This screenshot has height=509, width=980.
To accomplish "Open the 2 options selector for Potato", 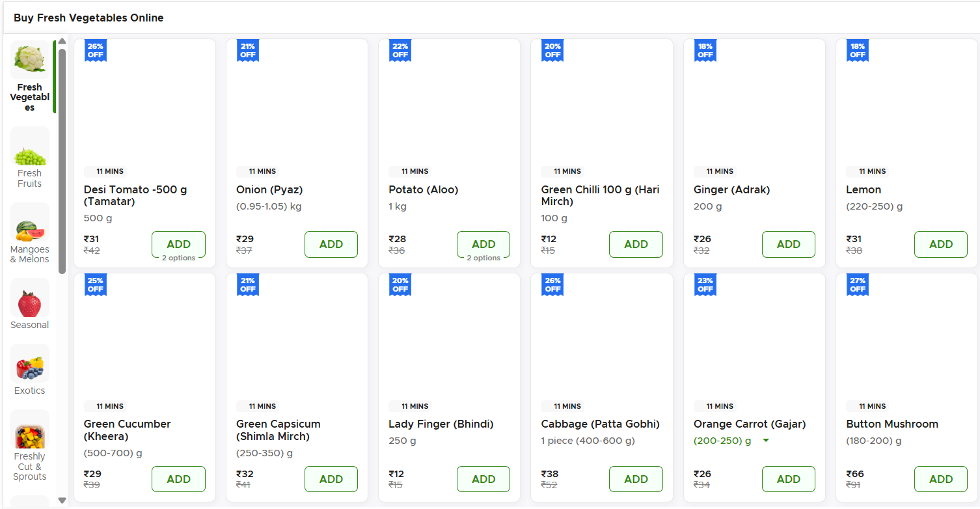I will [x=483, y=258].
